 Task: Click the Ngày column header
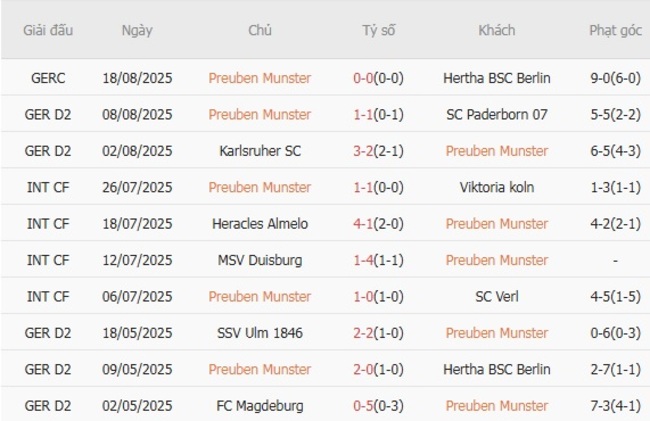[x=137, y=30]
